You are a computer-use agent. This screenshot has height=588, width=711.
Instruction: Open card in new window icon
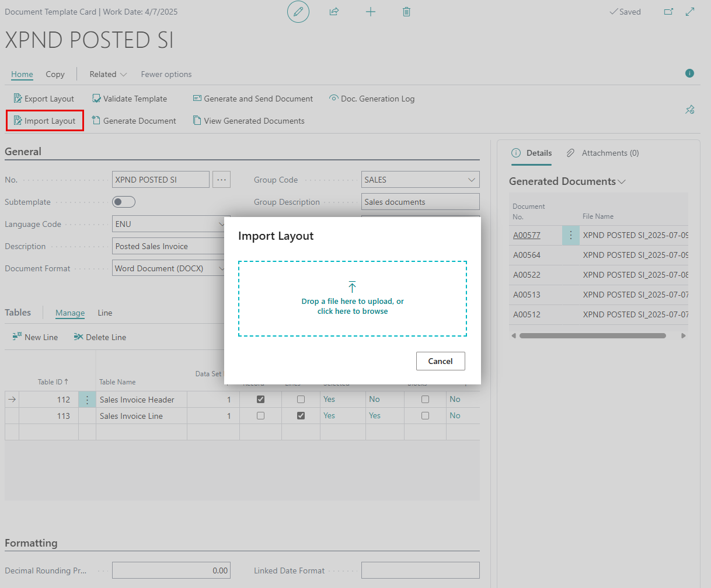tap(669, 12)
